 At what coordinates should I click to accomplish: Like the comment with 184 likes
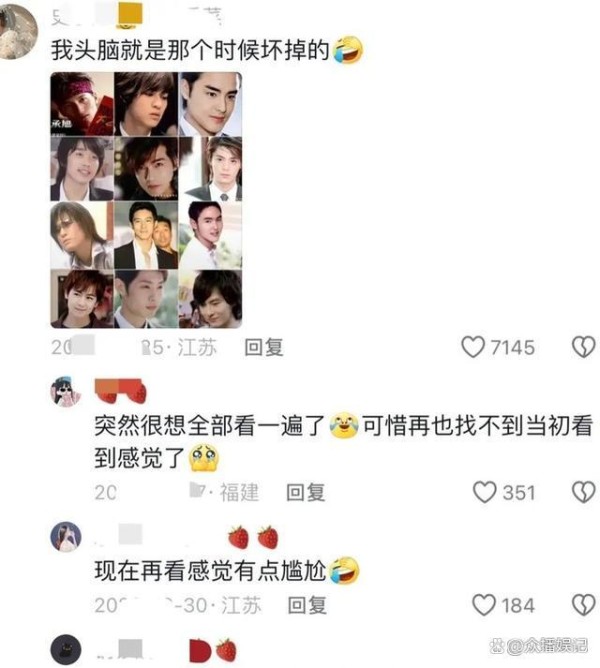pyautogui.click(x=484, y=605)
